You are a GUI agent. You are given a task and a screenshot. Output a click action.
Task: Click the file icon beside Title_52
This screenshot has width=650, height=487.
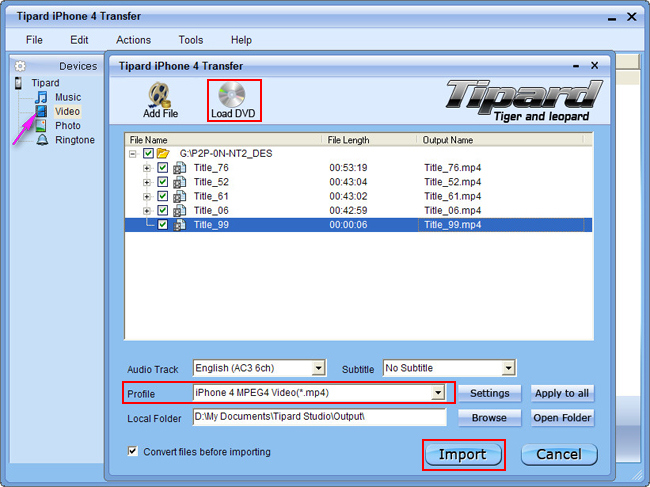pos(179,182)
